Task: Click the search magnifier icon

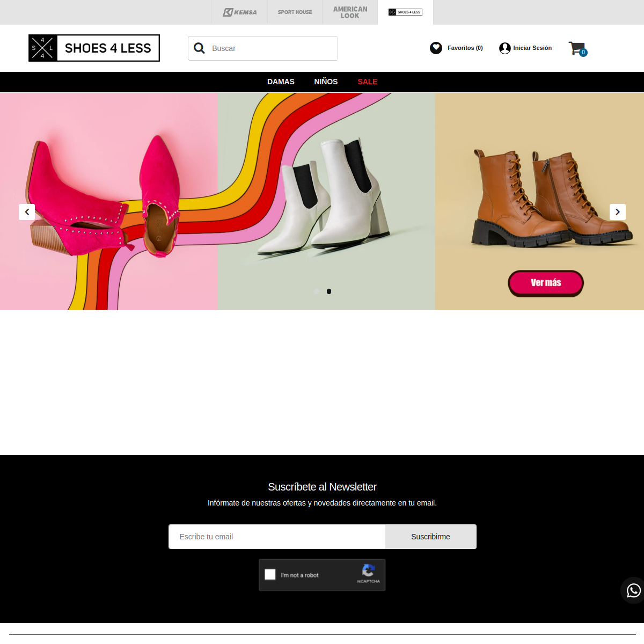Action: (199, 48)
